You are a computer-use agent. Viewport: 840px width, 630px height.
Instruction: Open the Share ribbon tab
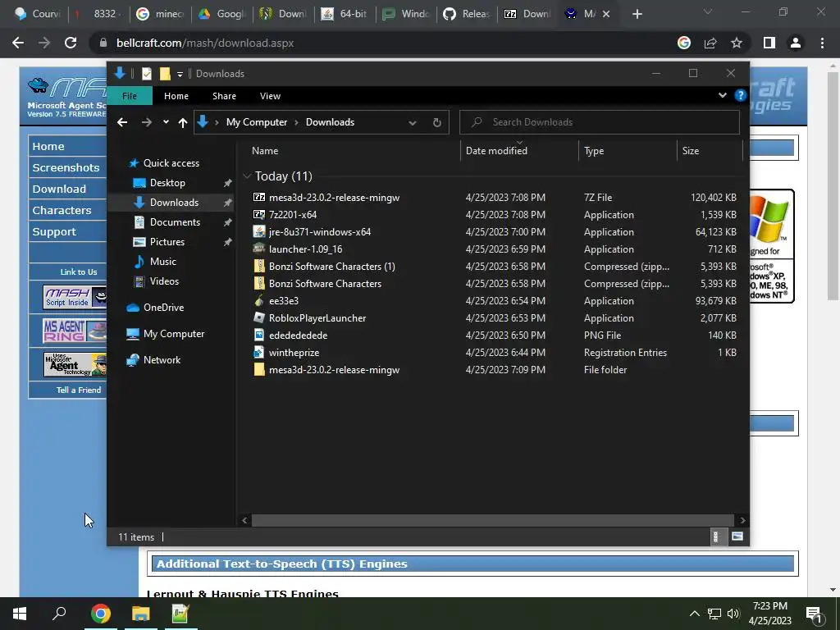click(x=224, y=96)
